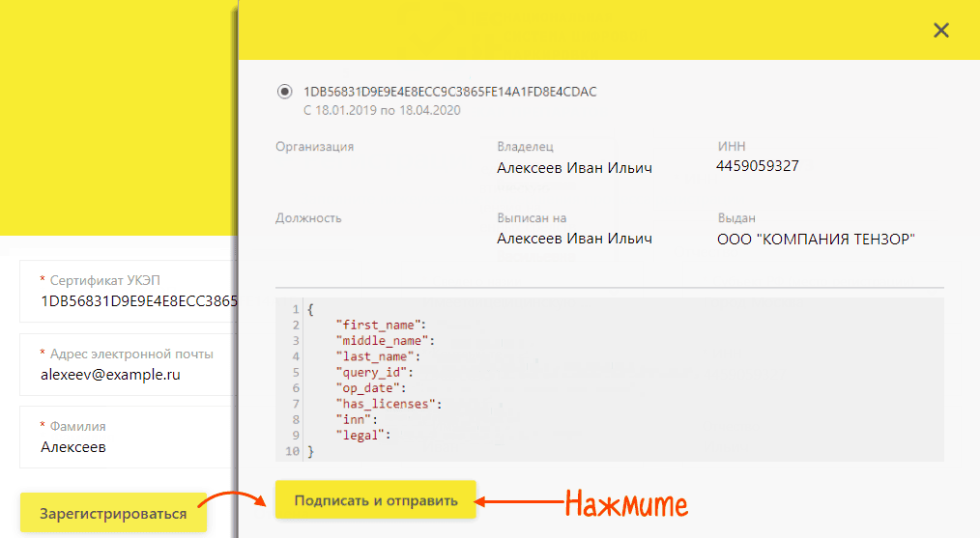Viewport: 980px width, 538px height.
Task: Click the ИНН number 4459059327
Action: (758, 166)
